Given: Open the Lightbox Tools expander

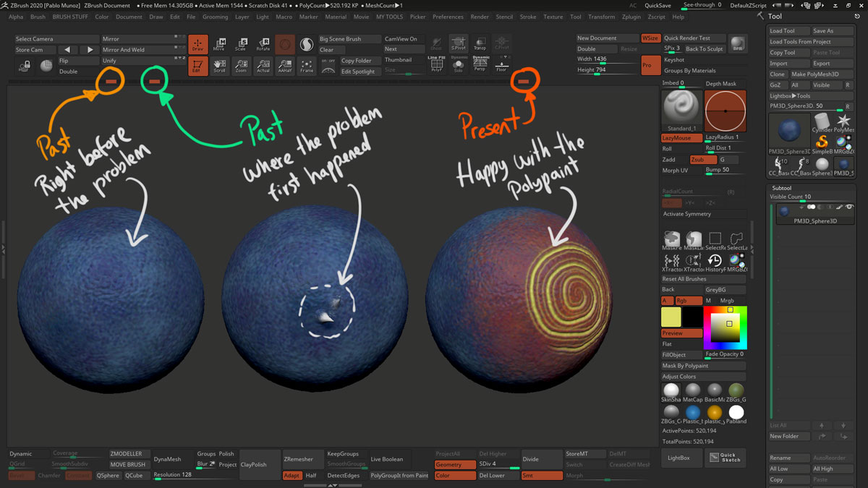Looking at the screenshot, I should pyautogui.click(x=790, y=95).
